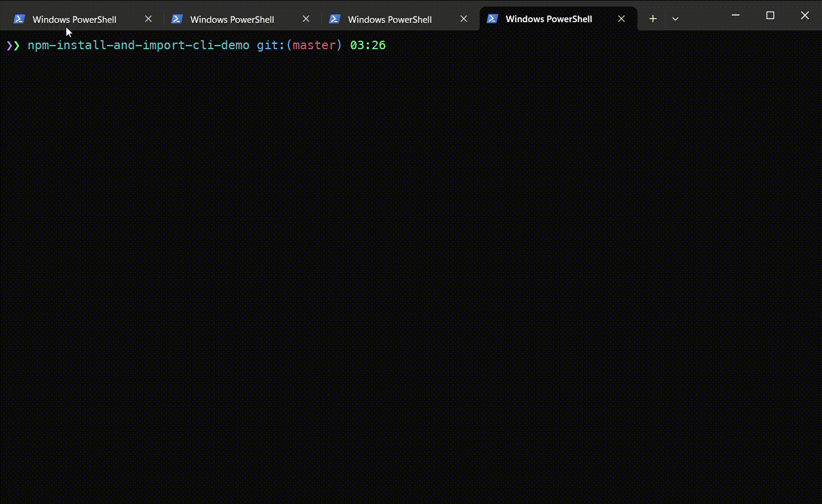Screen dimensions: 822x504
Task: Click the green 03:26 timestamp in prompt
Action: [368, 45]
